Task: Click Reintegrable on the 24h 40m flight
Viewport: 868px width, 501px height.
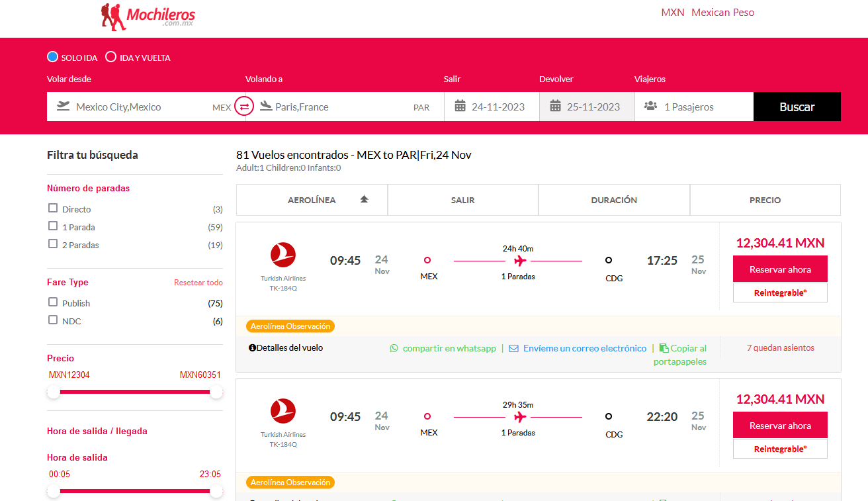Action: click(x=780, y=293)
